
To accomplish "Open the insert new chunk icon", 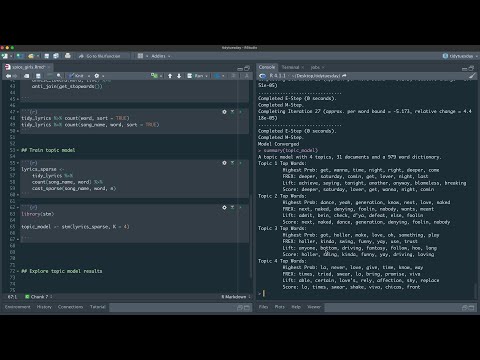I will (154, 76).
